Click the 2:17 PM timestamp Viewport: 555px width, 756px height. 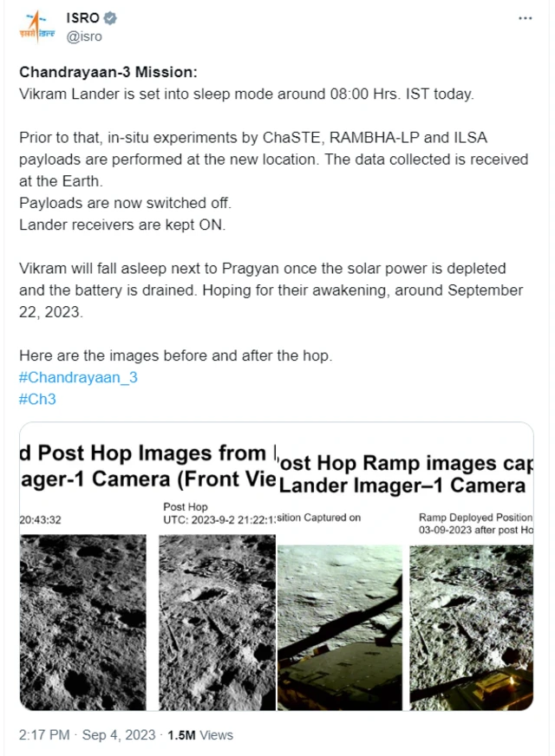tap(44, 735)
